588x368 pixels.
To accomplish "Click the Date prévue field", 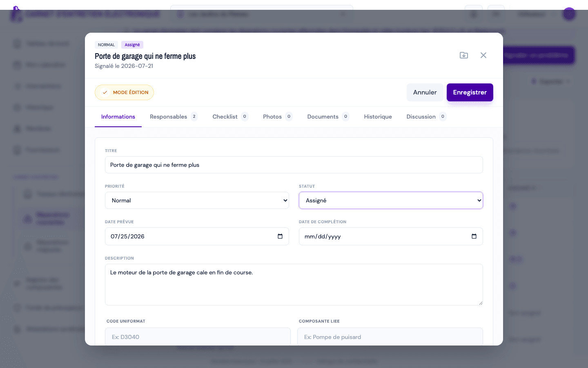I will pos(197,236).
